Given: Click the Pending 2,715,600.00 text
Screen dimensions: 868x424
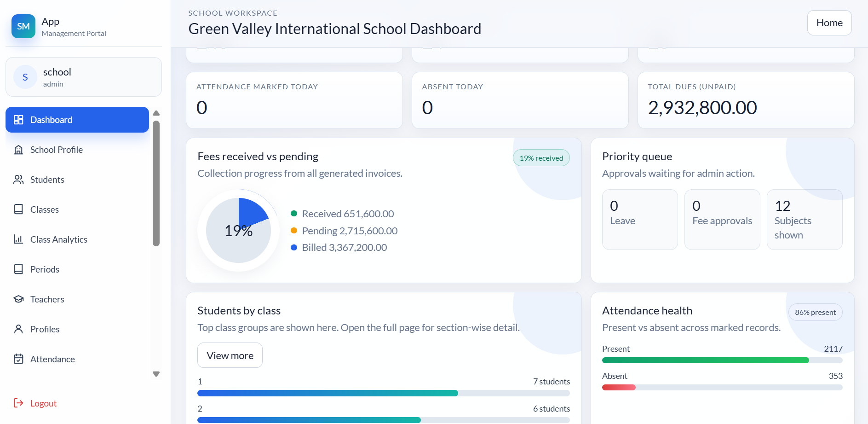Looking at the screenshot, I should pos(350,231).
